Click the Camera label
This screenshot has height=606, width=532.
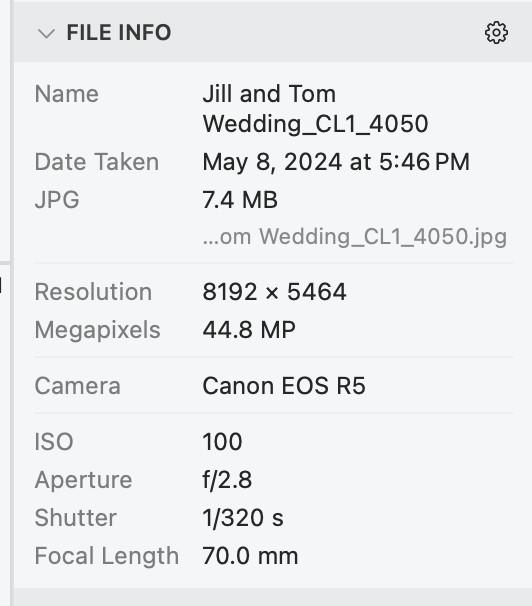78,386
